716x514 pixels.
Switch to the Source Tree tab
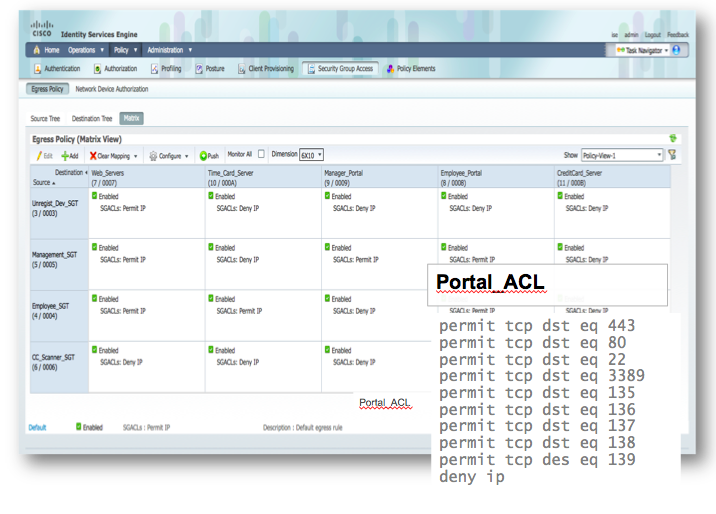(x=45, y=118)
